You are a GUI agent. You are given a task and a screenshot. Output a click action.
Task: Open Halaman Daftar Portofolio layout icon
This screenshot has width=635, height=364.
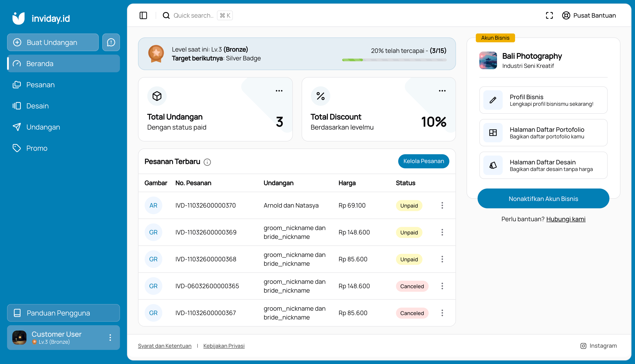click(x=493, y=133)
